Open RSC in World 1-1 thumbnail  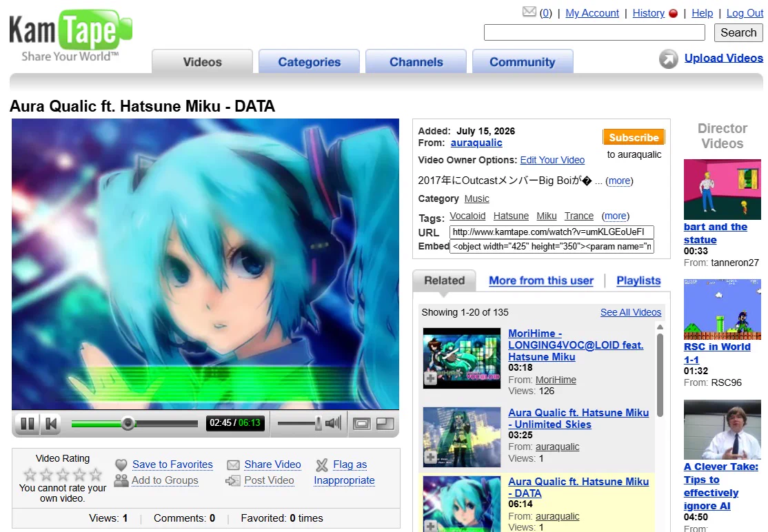point(722,309)
